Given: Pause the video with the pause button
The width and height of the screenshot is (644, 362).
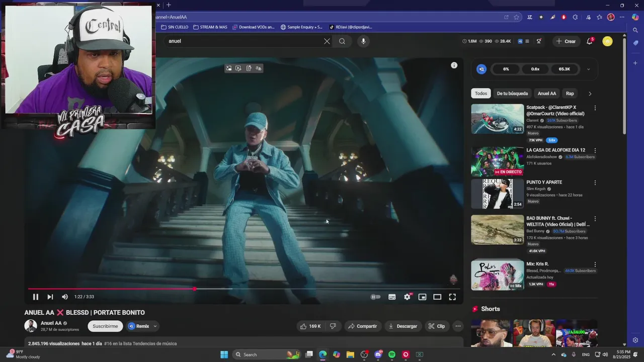Looking at the screenshot, I should click(x=35, y=297).
